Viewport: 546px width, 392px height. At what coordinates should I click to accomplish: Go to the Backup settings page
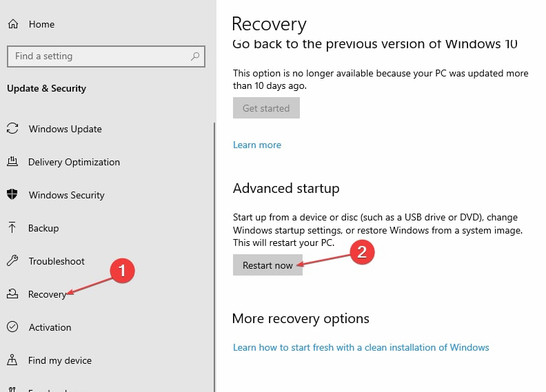[43, 228]
